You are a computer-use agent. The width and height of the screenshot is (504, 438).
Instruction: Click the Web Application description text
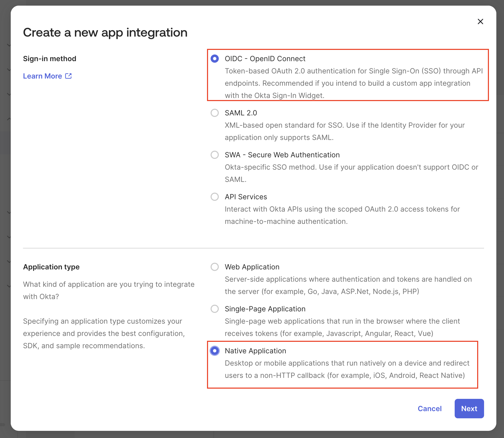coord(348,285)
